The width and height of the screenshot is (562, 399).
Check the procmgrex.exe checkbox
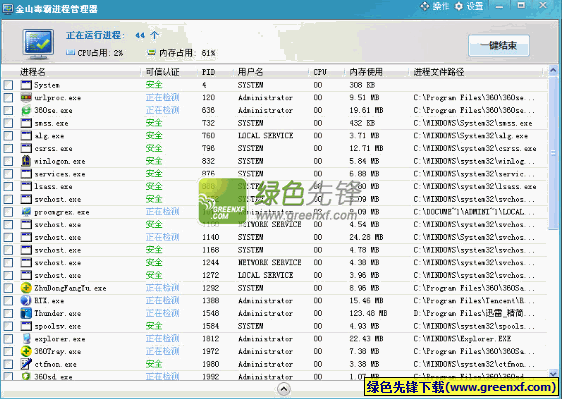[x=8, y=212]
